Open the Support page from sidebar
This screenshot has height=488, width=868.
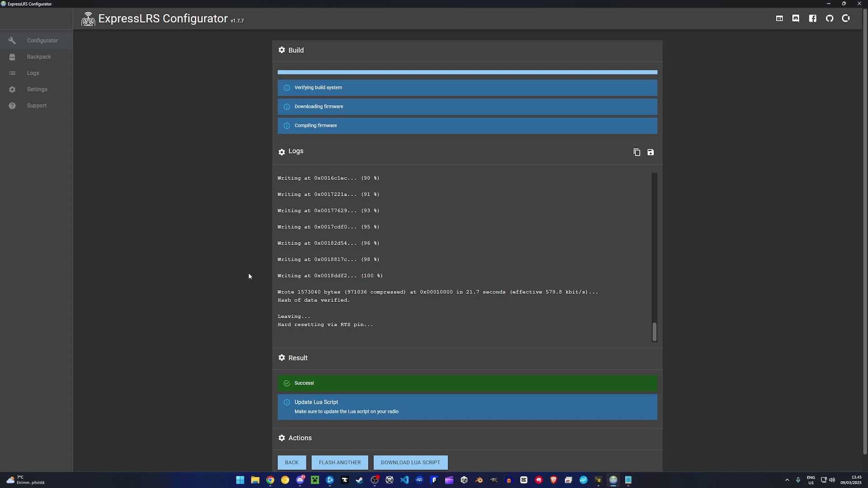click(36, 105)
